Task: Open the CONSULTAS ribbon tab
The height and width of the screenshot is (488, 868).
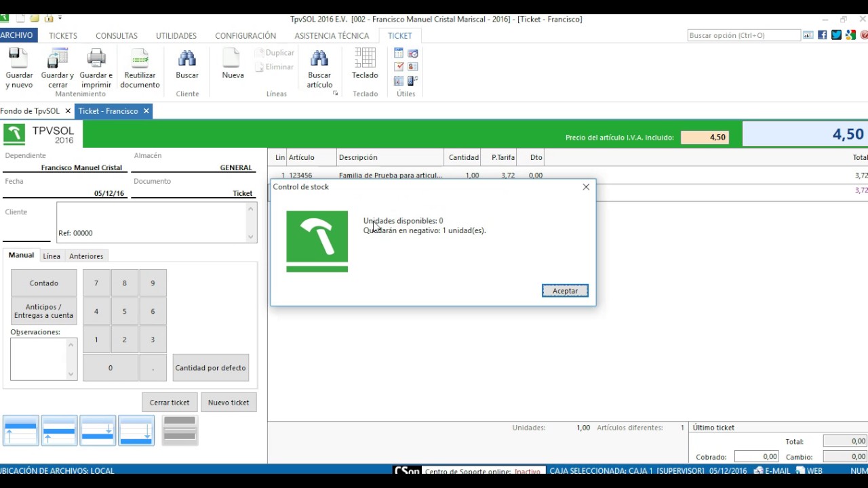Action: pyautogui.click(x=117, y=36)
